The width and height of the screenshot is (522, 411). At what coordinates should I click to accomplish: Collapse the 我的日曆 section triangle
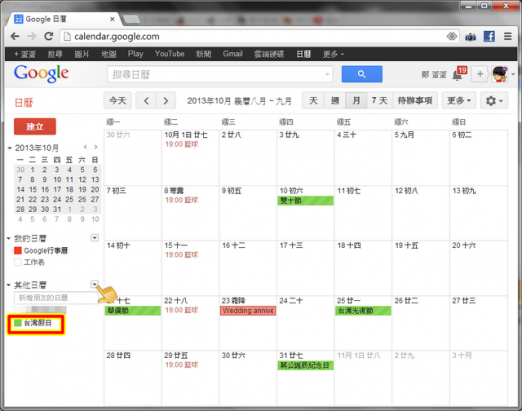click(9, 238)
